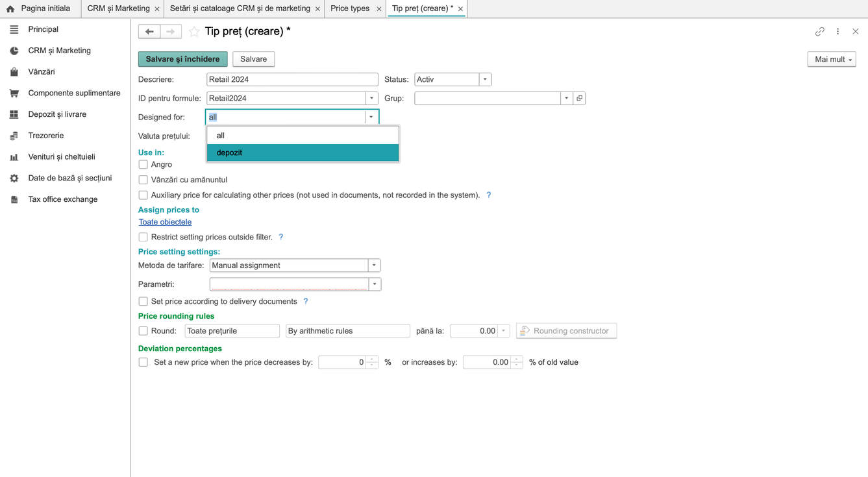
Task: Enable the Angro checkbox
Action: coord(143,165)
